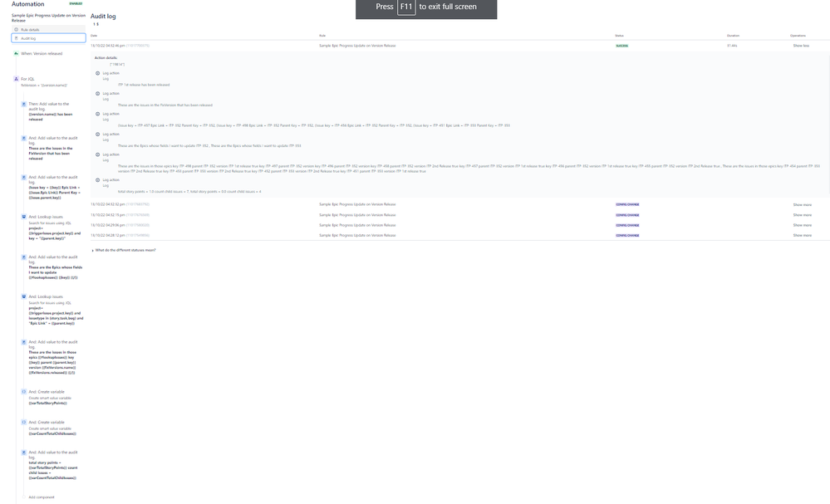The width and height of the screenshot is (830, 504).
Task: Click the ENABLED badge next to Automation
Action: pyautogui.click(x=76, y=3)
